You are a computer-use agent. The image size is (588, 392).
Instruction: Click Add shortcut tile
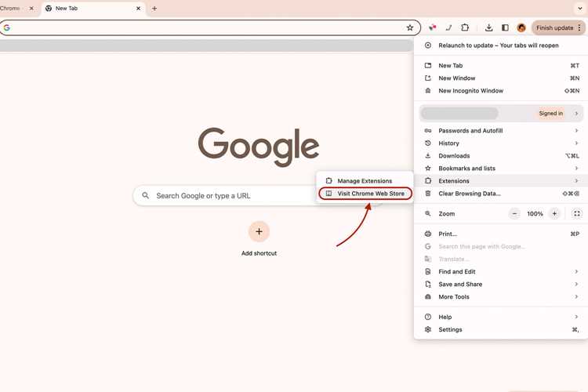259,238
